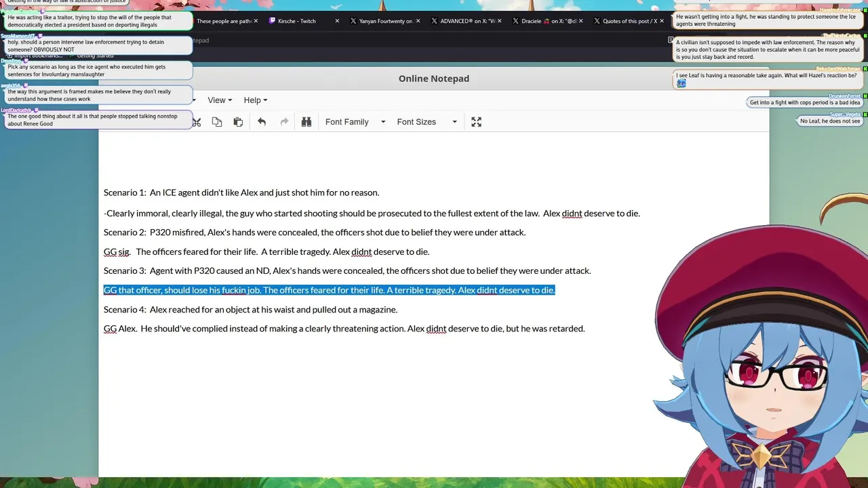Click the Twitch icon on Kirsche tab
Screen dimensions: 868x488
click(x=273, y=21)
